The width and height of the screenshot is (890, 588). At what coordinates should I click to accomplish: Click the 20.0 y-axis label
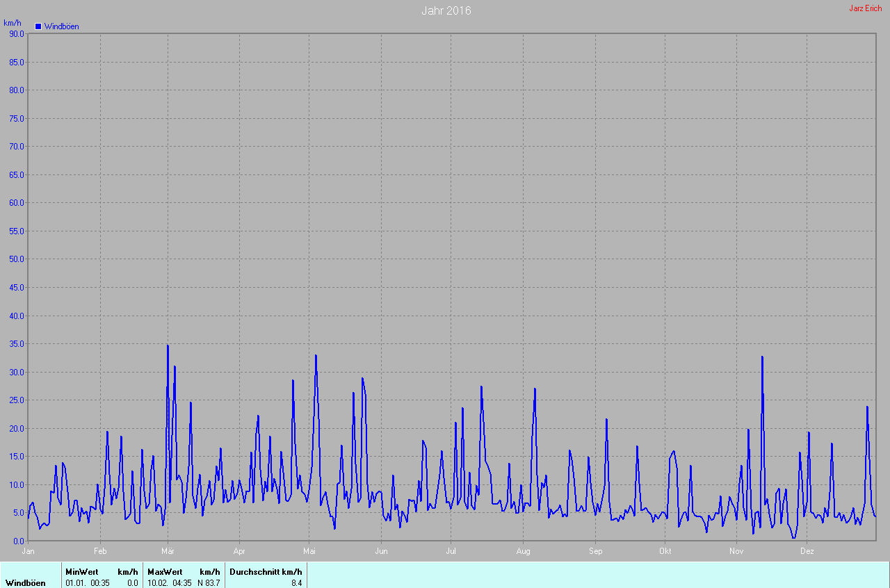(x=17, y=428)
